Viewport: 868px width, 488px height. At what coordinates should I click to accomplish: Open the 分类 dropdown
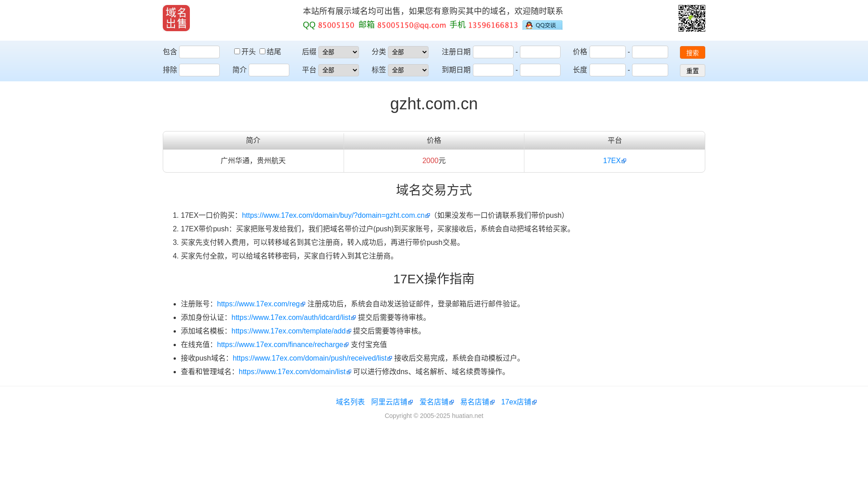(x=408, y=52)
